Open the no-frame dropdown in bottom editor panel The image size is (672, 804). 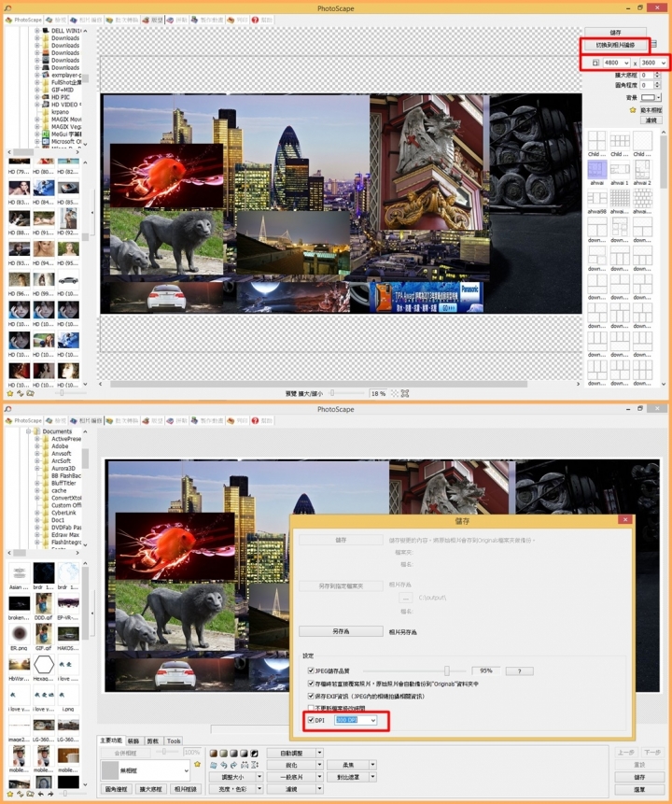click(146, 770)
